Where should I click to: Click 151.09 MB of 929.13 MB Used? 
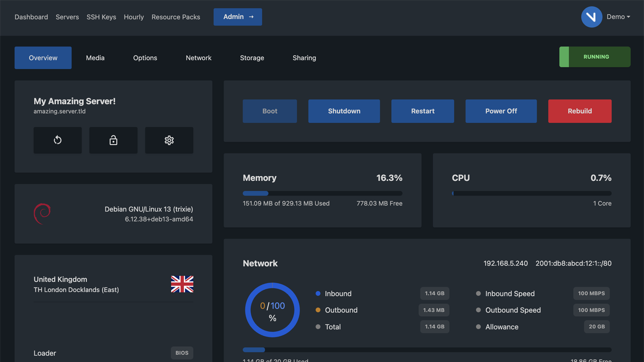click(286, 204)
